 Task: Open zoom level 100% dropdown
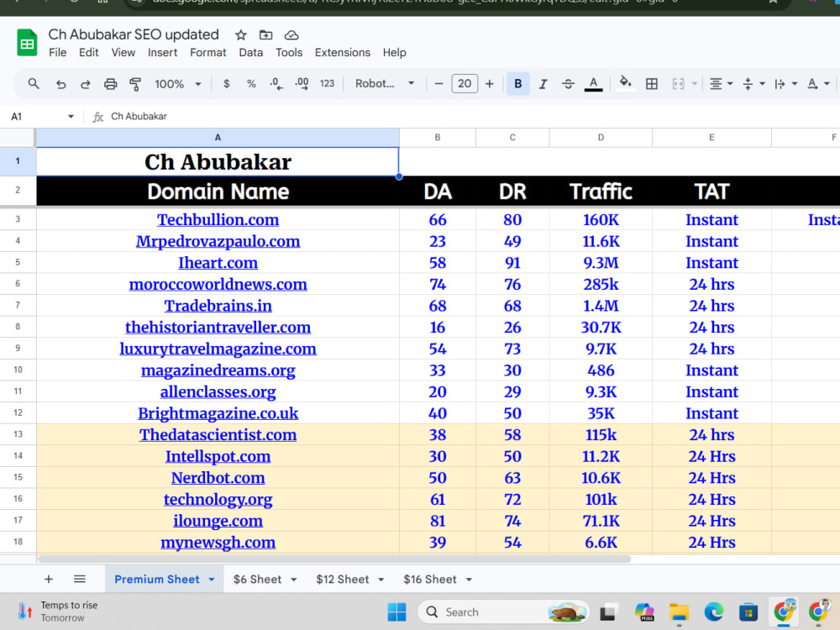pyautogui.click(x=178, y=83)
